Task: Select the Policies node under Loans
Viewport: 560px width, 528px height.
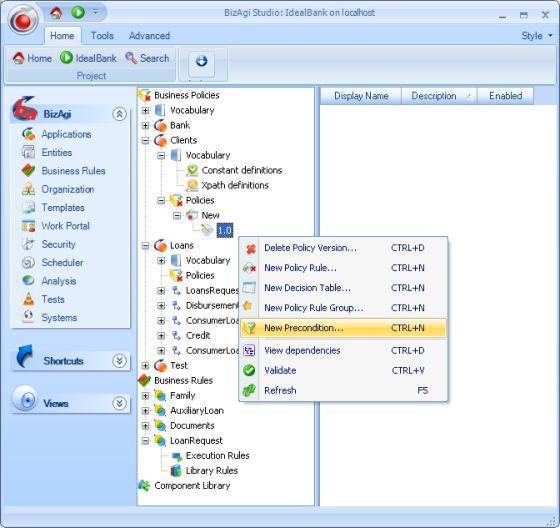Action: 200,275
